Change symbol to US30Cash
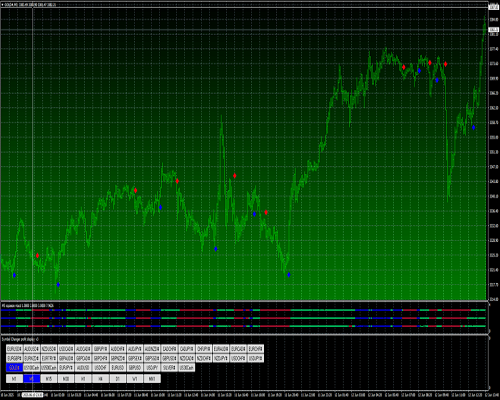The image size is (500, 400). 186,368
